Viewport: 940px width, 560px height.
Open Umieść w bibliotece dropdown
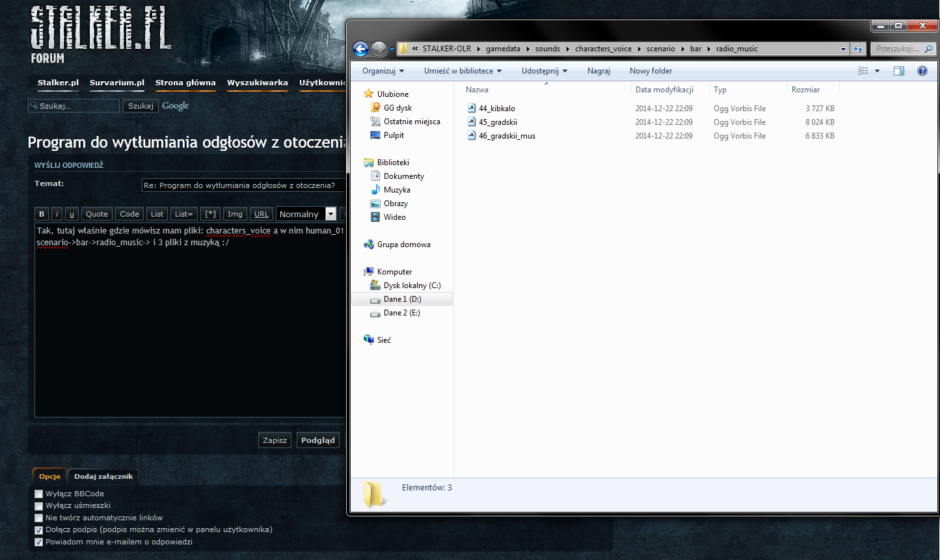coord(463,71)
